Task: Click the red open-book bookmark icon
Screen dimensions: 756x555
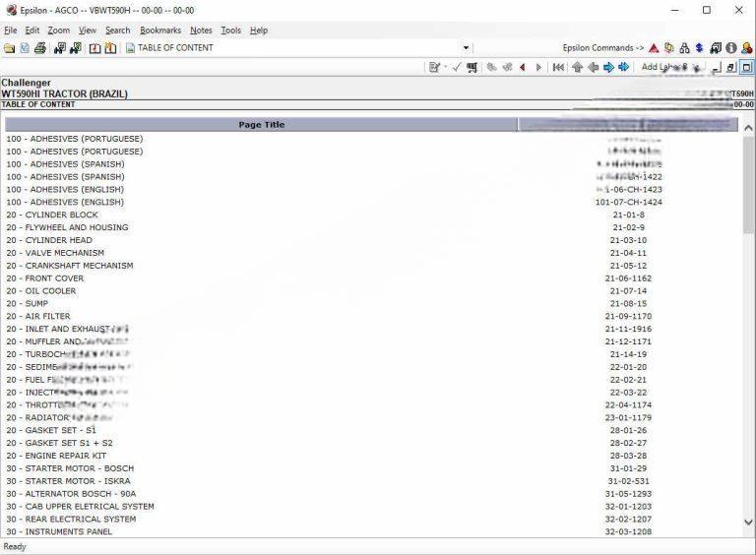Action: 95,48
